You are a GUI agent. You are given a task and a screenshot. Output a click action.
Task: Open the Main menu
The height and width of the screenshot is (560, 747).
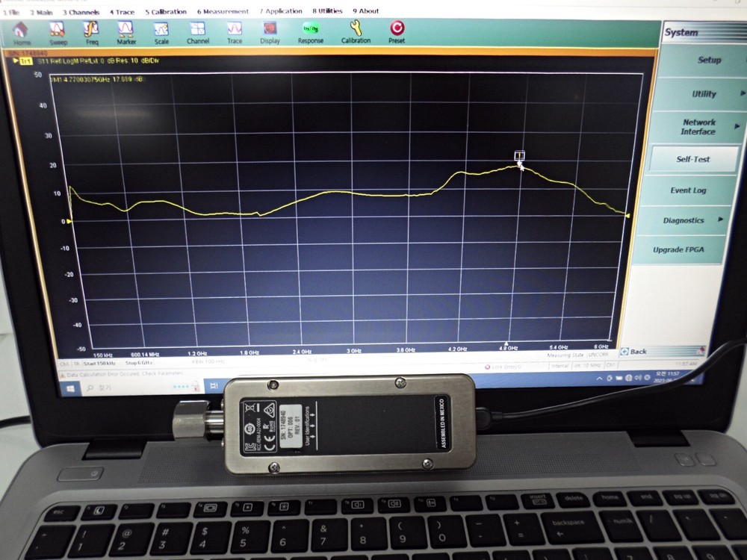pyautogui.click(x=41, y=13)
